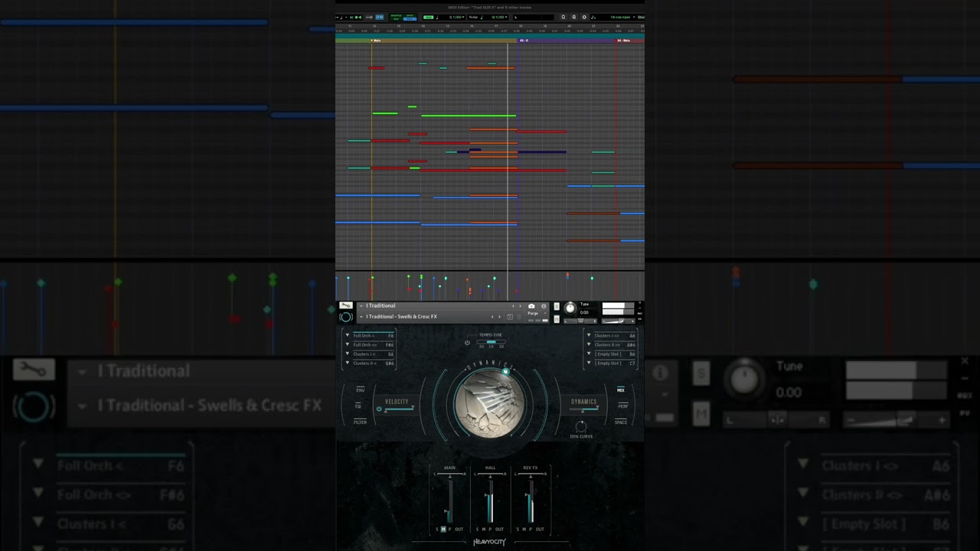The image size is (980, 551).
Task: Open MIDI editor settings gear icon
Action: click(x=584, y=17)
